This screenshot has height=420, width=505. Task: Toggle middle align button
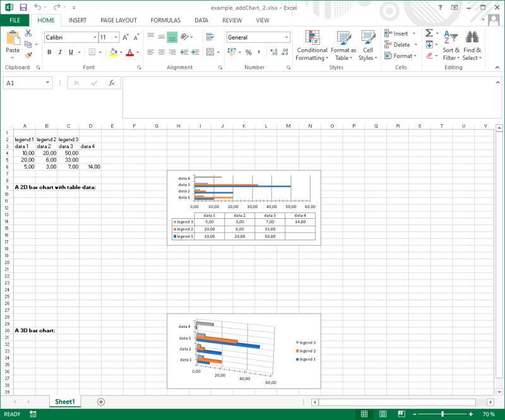(162, 37)
